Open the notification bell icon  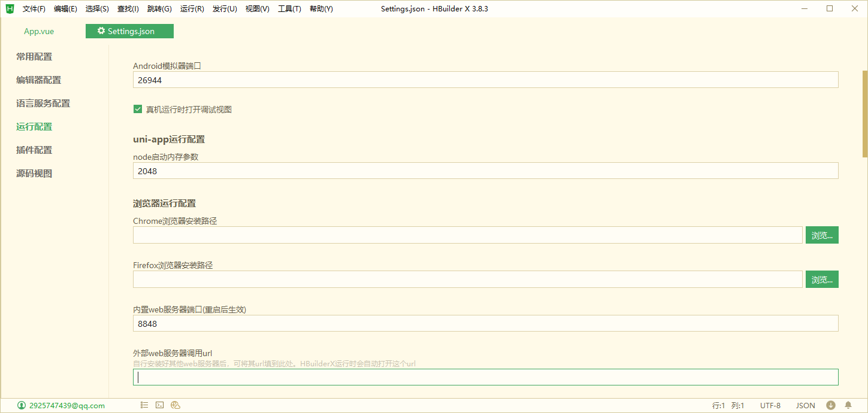(848, 405)
